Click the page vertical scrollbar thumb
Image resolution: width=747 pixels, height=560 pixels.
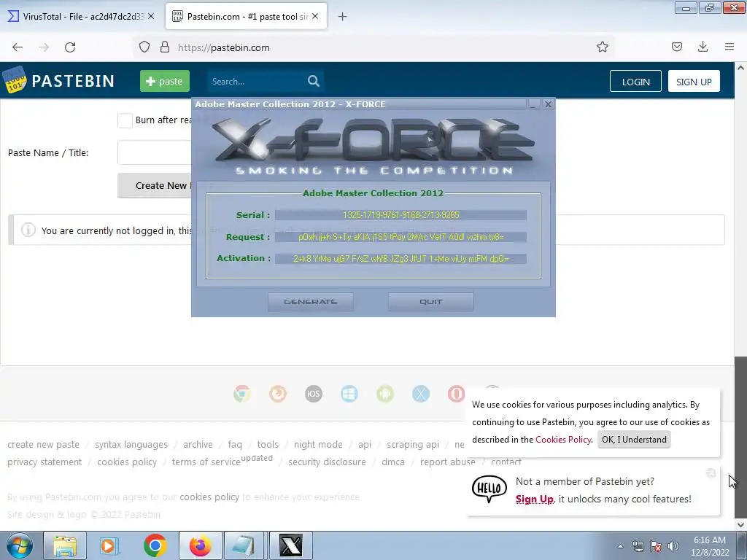(740, 437)
